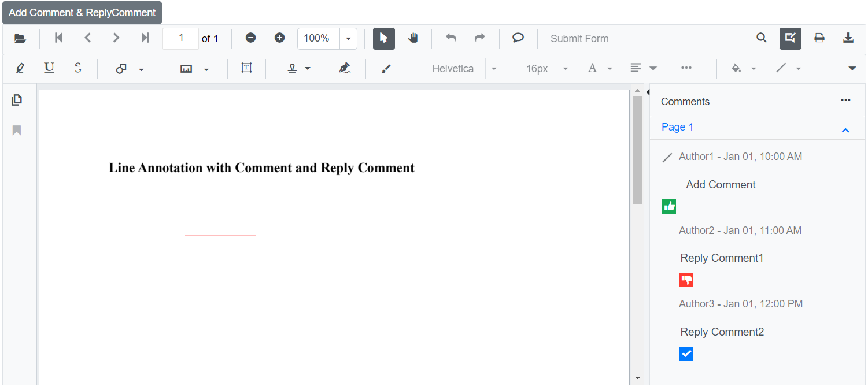Open text properties ellipsis menu

[x=686, y=68]
